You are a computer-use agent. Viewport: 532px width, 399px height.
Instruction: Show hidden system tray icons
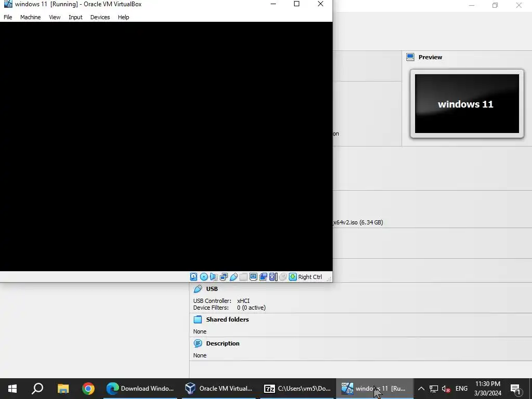(421, 389)
